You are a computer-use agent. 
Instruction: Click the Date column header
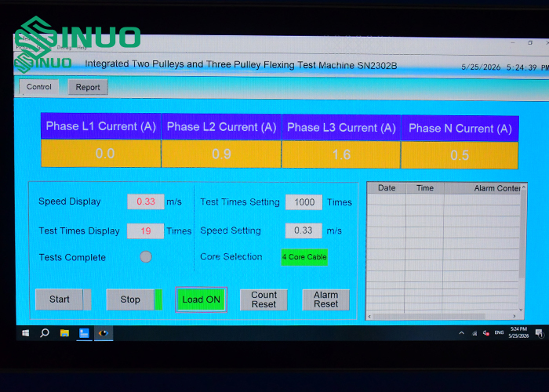[387, 188]
